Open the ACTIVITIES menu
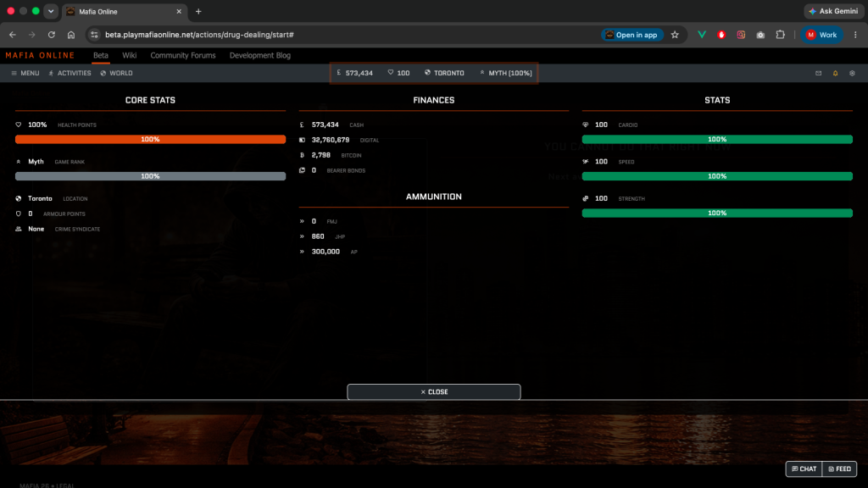This screenshot has height=488, width=868. coord(70,73)
